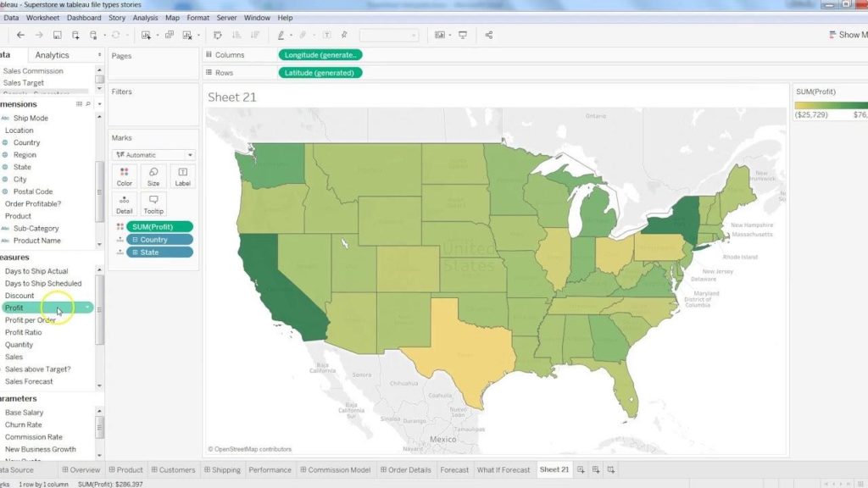Click the Swap Rows and Columns toolbar icon
The image size is (868, 488).
[x=217, y=35]
